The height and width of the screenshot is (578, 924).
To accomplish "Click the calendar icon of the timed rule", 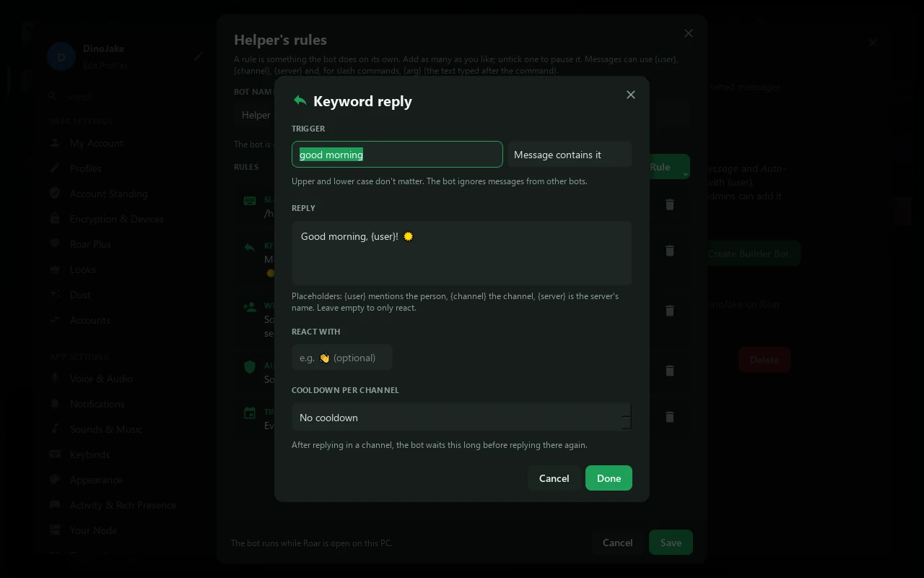I will coord(250,413).
